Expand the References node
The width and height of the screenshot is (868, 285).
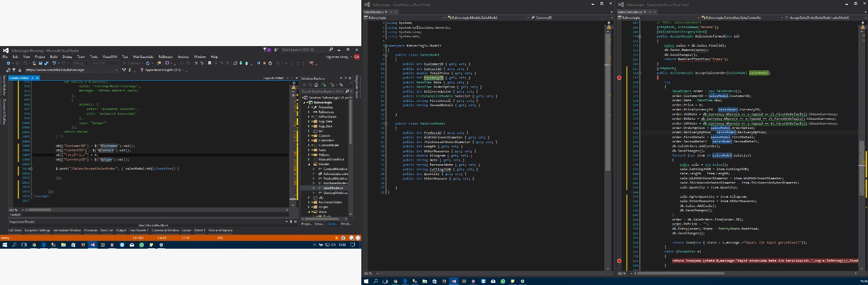[309, 112]
